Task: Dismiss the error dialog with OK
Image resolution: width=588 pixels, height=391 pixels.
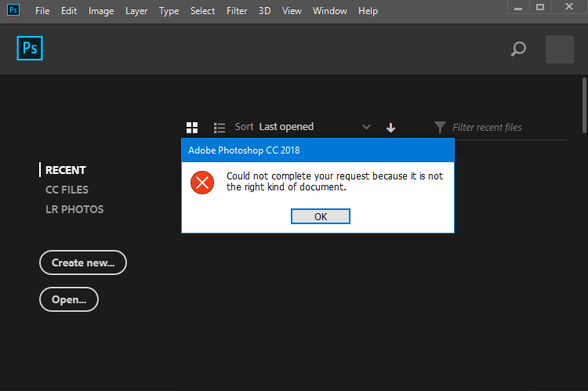Action: pos(321,216)
